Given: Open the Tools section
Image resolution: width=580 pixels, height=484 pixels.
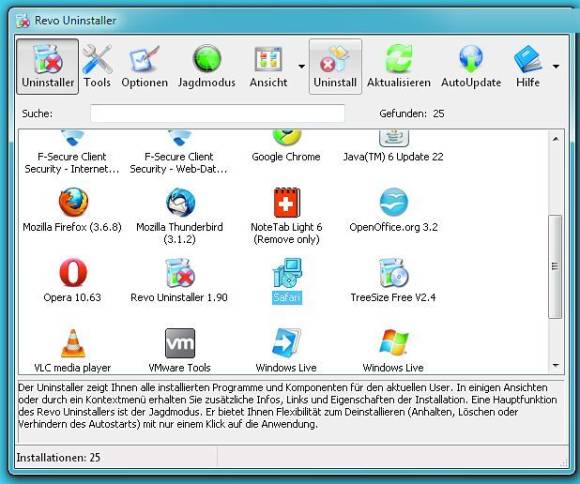Looking at the screenshot, I should pyautogui.click(x=97, y=67).
